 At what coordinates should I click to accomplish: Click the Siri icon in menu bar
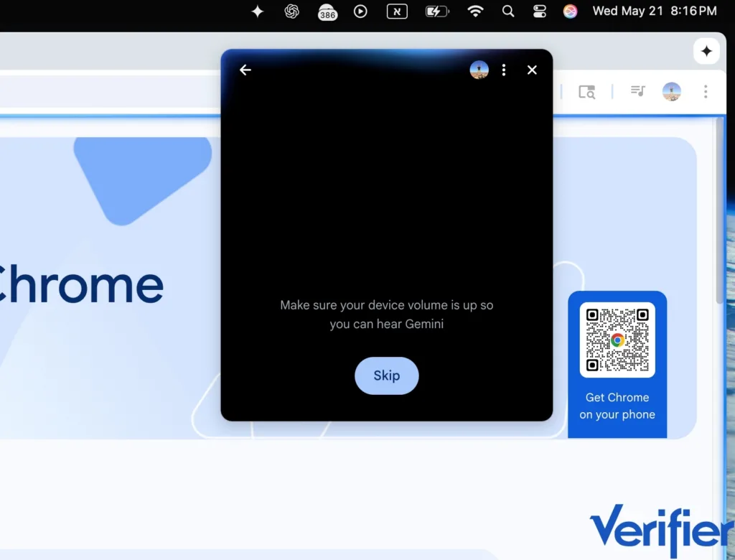point(570,11)
